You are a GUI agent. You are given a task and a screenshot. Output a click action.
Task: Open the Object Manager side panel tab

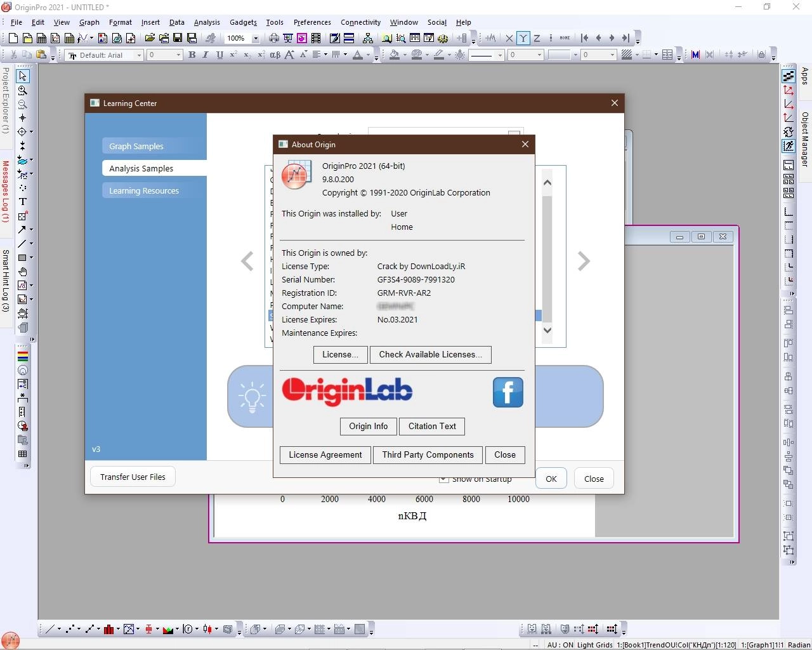tap(805, 139)
